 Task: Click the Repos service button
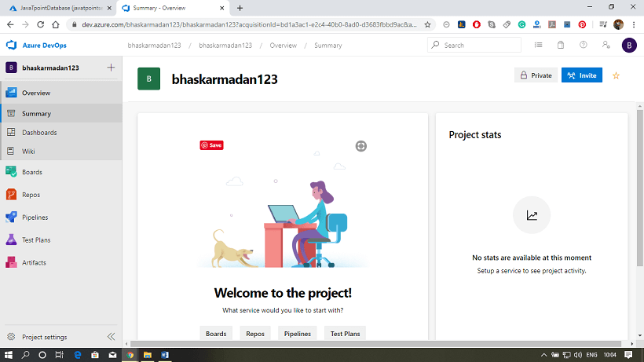pos(255,333)
